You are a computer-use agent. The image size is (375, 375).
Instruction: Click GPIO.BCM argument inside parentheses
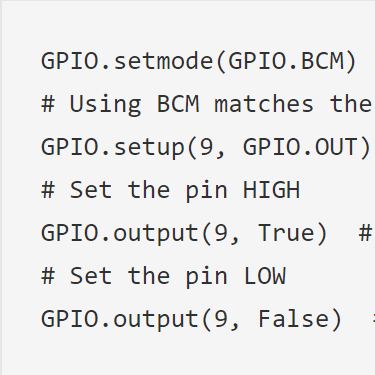(x=286, y=61)
